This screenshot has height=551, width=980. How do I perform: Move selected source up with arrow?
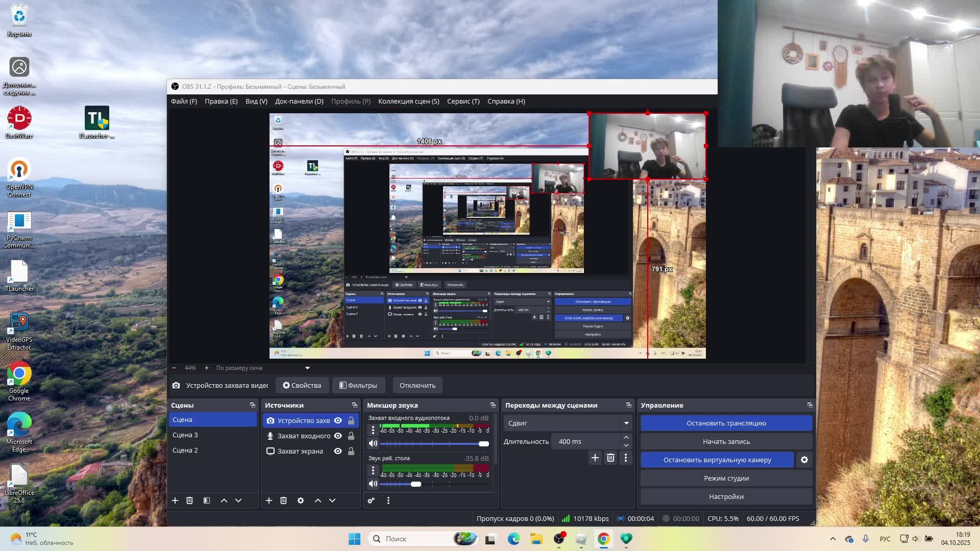pos(317,500)
